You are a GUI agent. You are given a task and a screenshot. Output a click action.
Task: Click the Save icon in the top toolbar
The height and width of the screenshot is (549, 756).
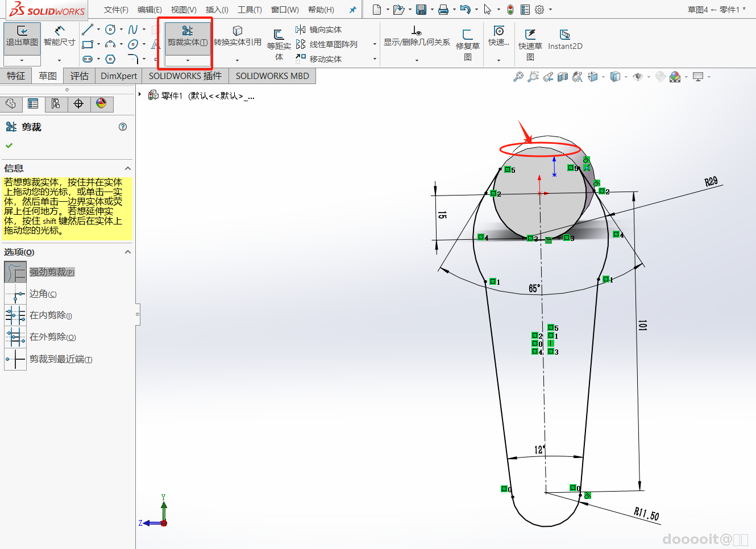point(421,10)
